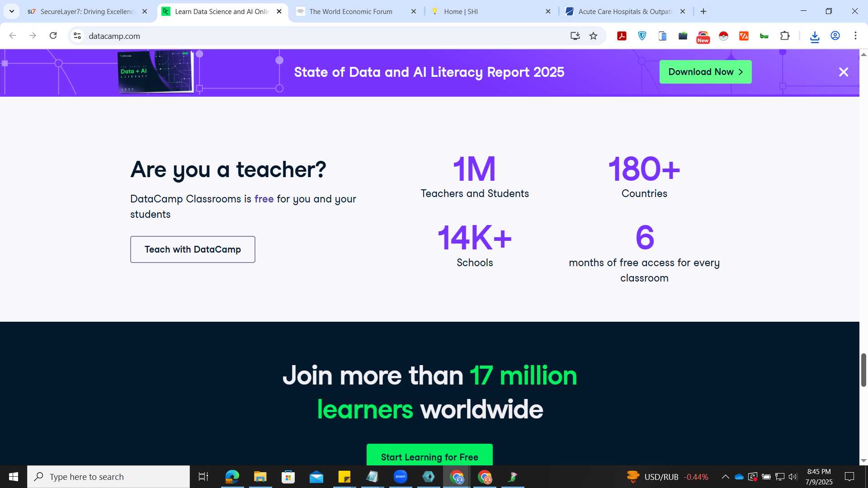Viewport: 868px width, 488px height.
Task: Open the Chrome profile menu
Action: pyautogui.click(x=835, y=36)
